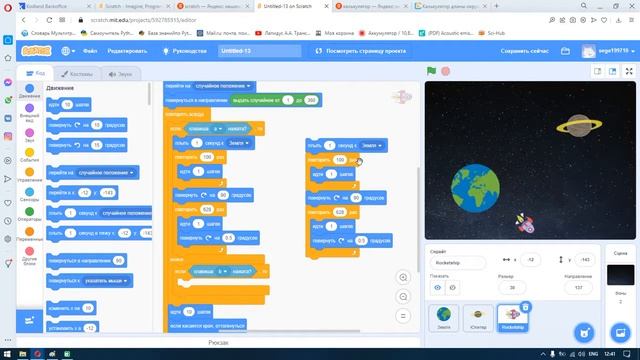Enter full screen stage mode
The image size is (640, 360).
629,71
